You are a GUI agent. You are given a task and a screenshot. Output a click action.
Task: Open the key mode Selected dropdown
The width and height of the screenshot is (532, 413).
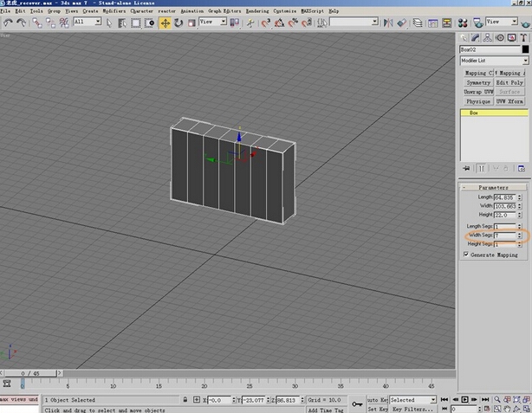[x=412, y=400]
